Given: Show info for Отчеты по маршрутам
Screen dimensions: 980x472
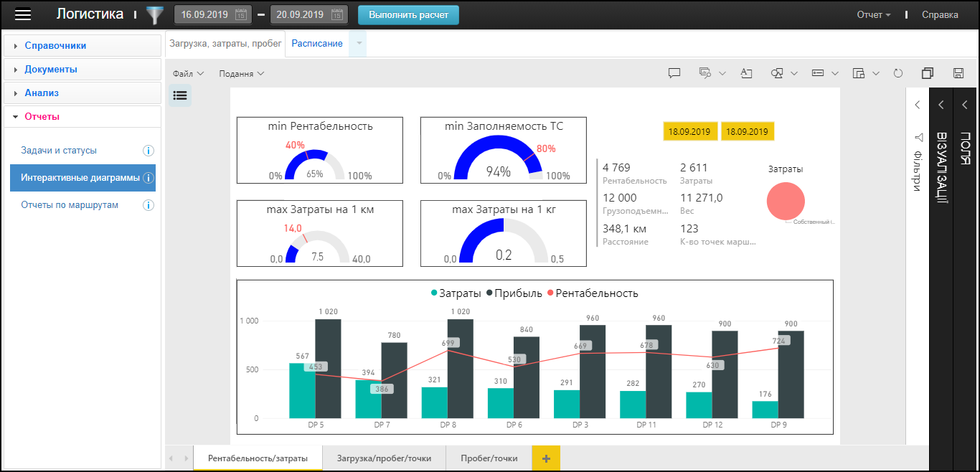Looking at the screenshot, I should pos(149,205).
